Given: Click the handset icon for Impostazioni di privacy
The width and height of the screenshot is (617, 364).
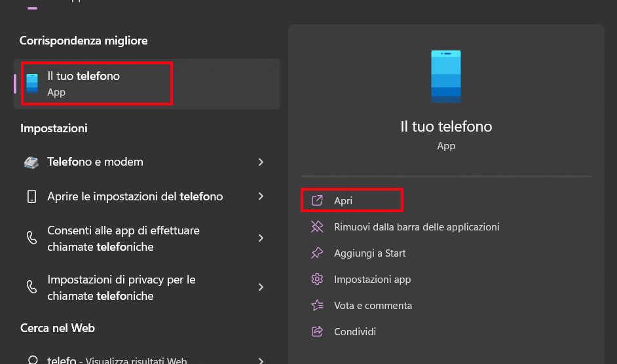Looking at the screenshot, I should [x=31, y=287].
